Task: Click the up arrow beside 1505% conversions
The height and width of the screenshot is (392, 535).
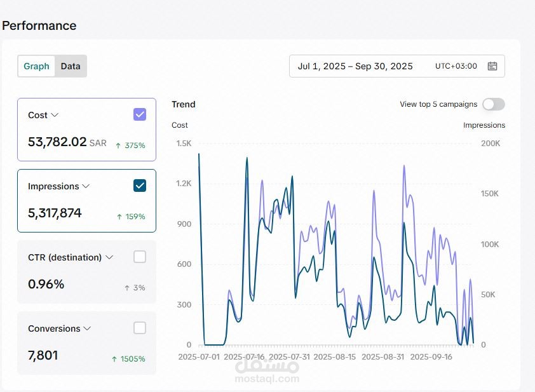Action: [x=114, y=359]
